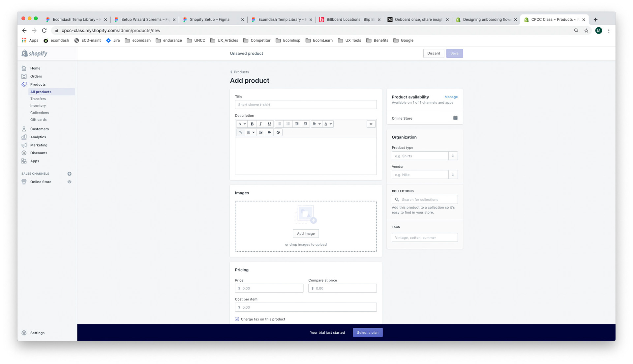The image size is (633, 364).
Task: Open the text alignment dropdown
Action: (316, 124)
